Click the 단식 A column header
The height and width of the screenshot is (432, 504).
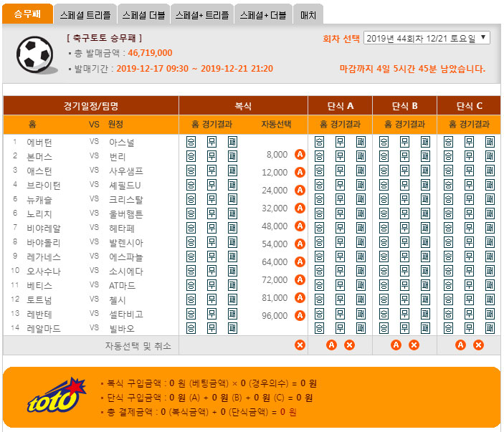coord(341,105)
